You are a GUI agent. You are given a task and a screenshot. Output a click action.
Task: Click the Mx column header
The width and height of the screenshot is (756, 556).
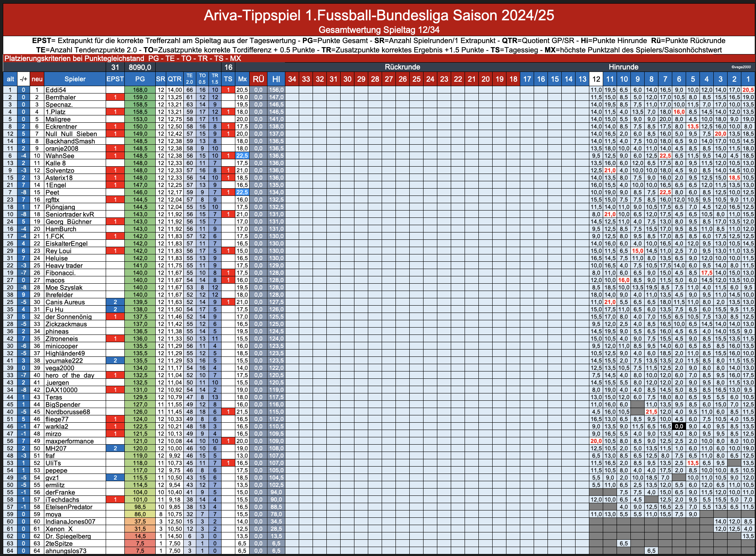click(x=242, y=79)
